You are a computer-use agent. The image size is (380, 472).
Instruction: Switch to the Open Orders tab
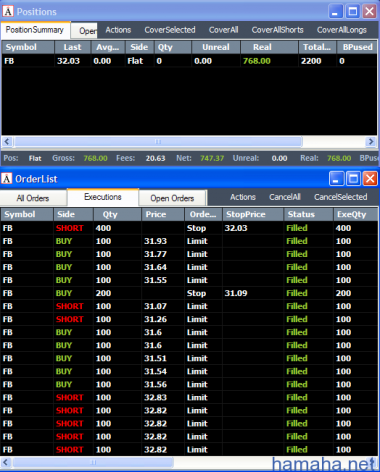pyautogui.click(x=172, y=198)
